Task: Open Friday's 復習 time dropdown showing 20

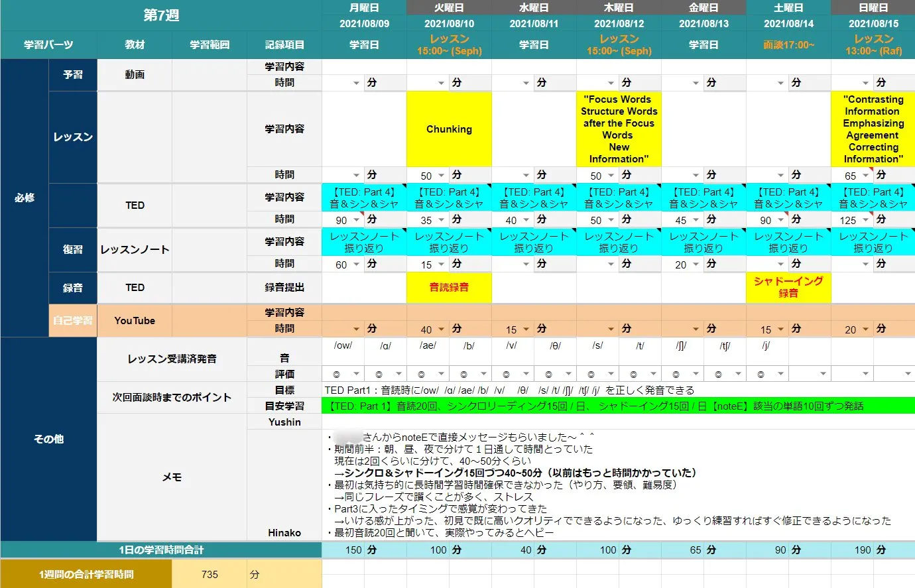Action: [x=696, y=265]
